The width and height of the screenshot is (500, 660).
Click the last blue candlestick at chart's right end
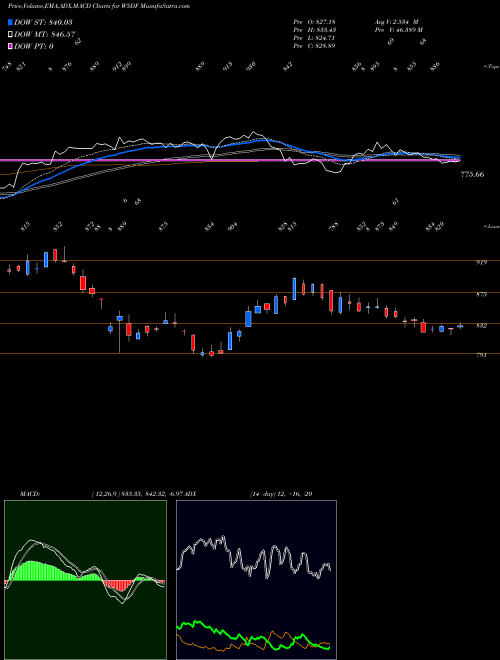[x=460, y=326]
